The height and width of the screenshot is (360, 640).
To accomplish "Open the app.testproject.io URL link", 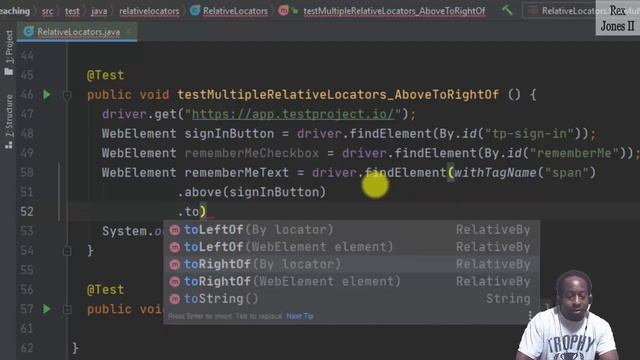I will pos(293,114).
